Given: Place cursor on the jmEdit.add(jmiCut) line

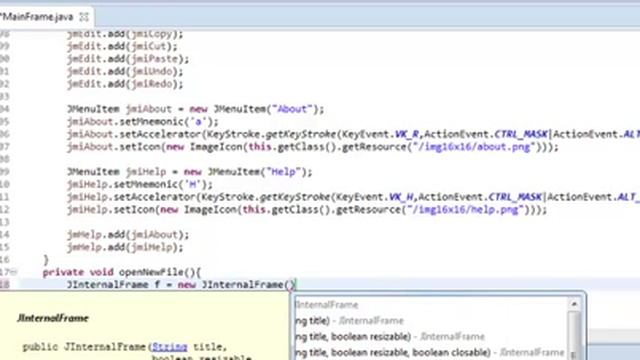Looking at the screenshot, I should point(122,46).
